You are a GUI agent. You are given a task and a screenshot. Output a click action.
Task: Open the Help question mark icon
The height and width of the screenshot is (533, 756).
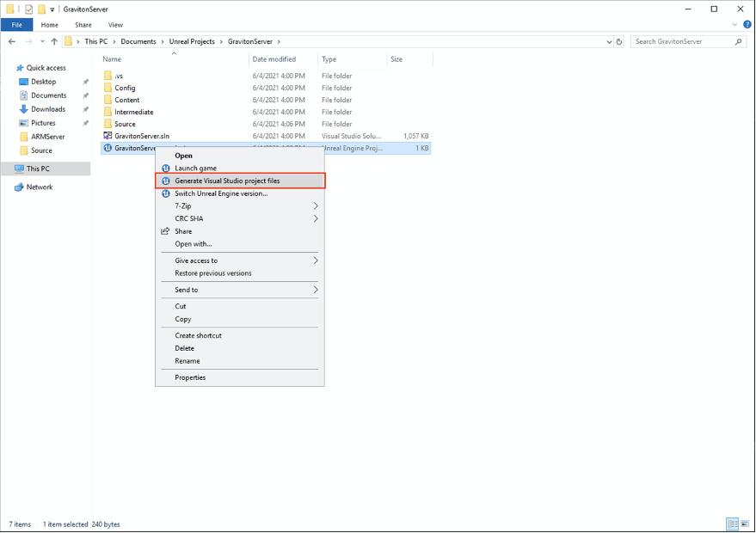pos(747,24)
